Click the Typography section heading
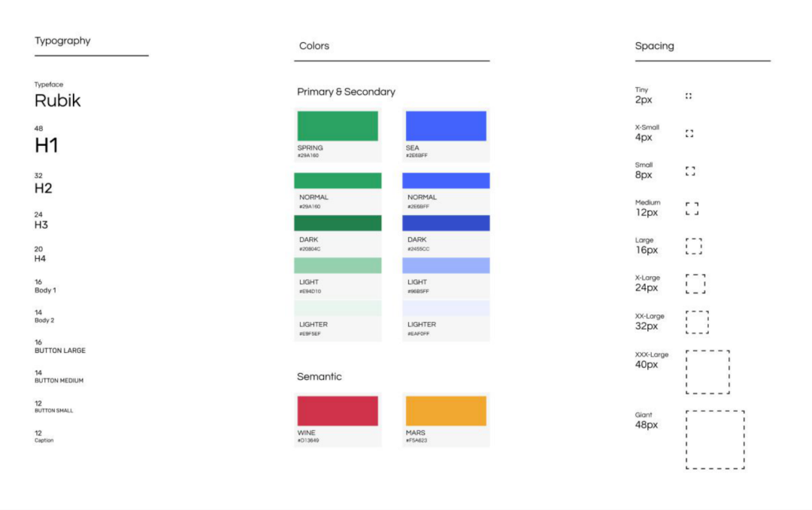This screenshot has width=812, height=510. [62, 41]
